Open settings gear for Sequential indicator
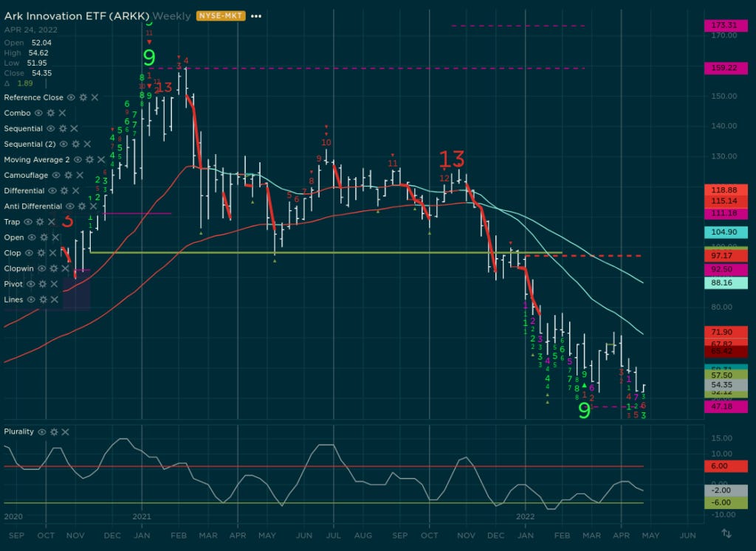 (63, 128)
